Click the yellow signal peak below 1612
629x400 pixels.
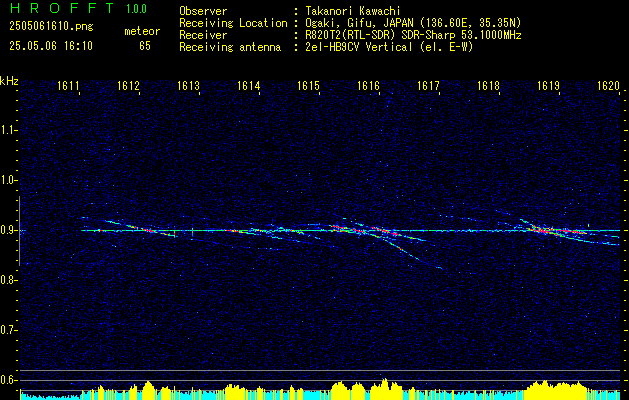(x=148, y=388)
